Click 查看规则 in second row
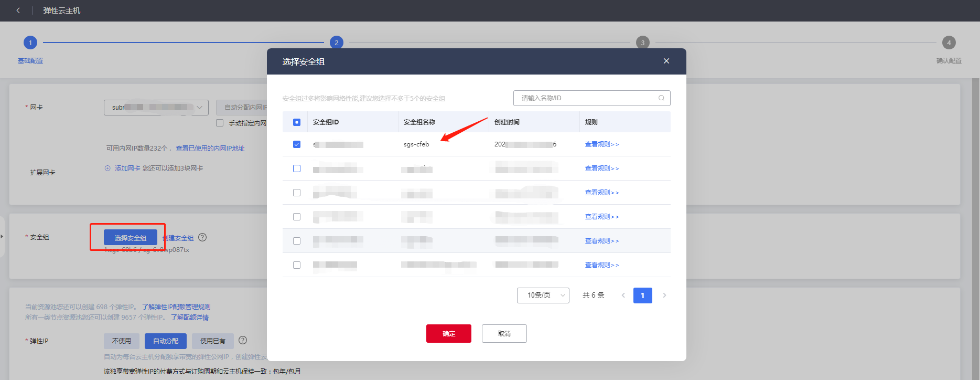This screenshot has height=380, width=980. tap(602, 168)
